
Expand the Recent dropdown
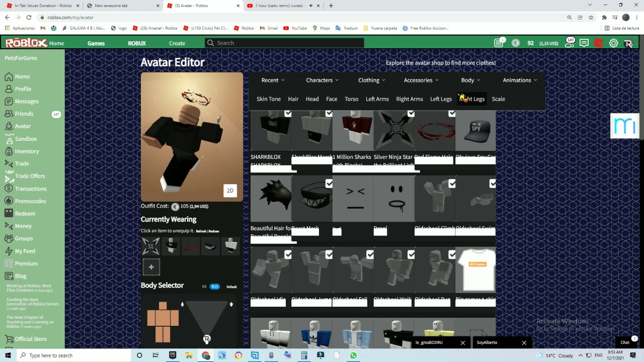coord(273,80)
